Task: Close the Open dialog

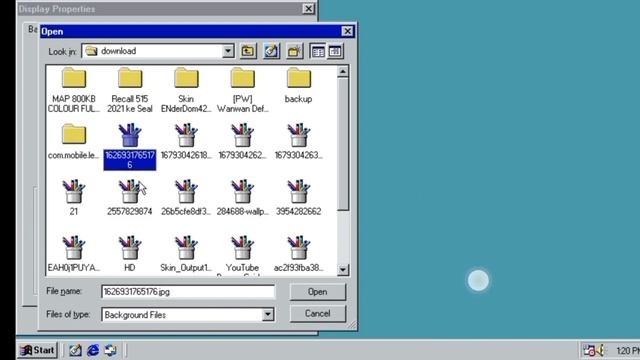Action: click(347, 31)
